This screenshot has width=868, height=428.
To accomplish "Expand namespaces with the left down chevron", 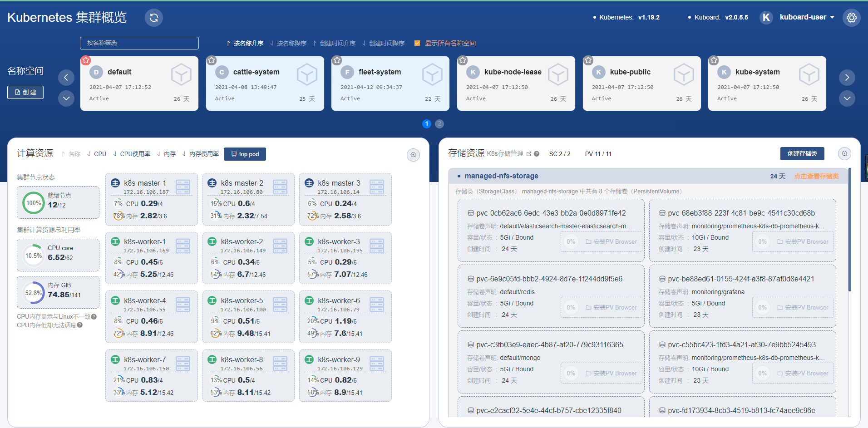I will click(x=66, y=98).
